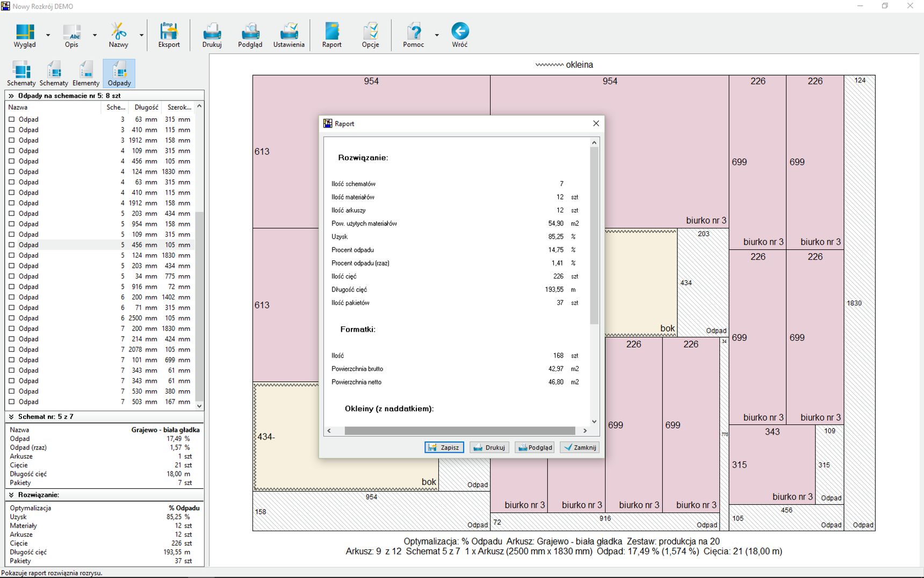Select the Odpady tab
This screenshot has width=924, height=578.
[119, 74]
